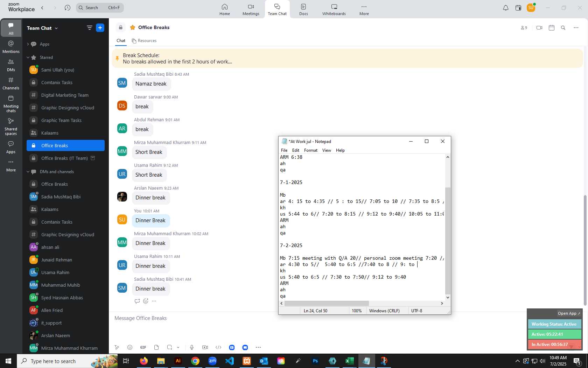Open Mentions in the sidebar
Viewport: 588px width, 368px height.
11,47
